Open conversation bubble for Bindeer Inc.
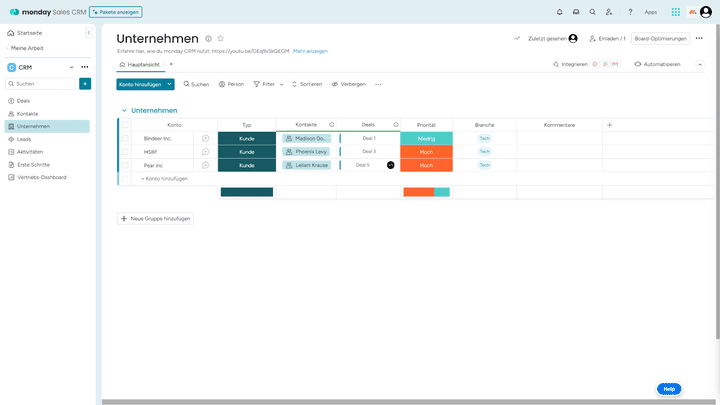 pos(206,138)
